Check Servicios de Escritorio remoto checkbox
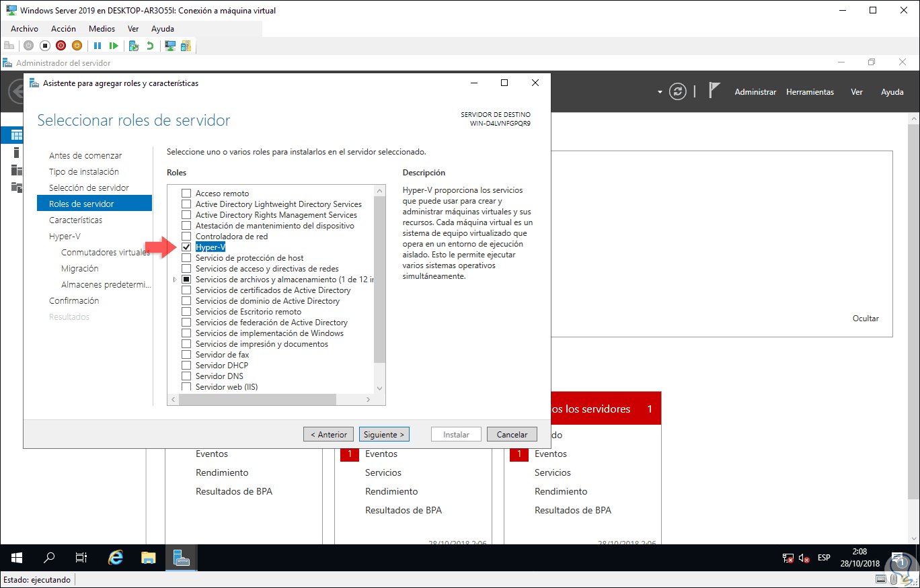 186,312
